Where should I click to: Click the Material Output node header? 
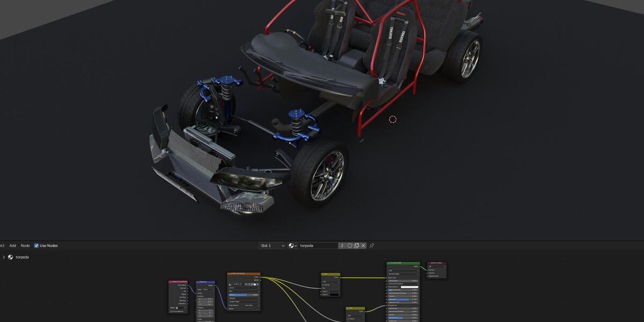pyautogui.click(x=437, y=263)
